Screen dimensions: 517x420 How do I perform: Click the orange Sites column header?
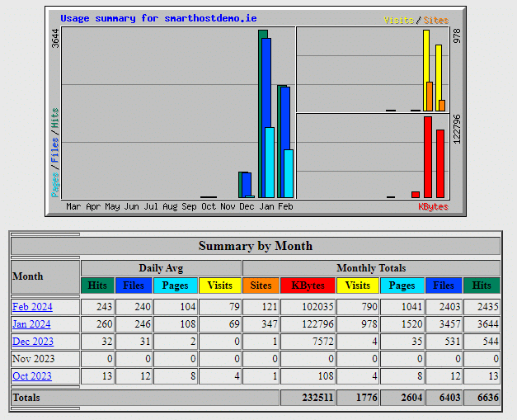(x=261, y=286)
